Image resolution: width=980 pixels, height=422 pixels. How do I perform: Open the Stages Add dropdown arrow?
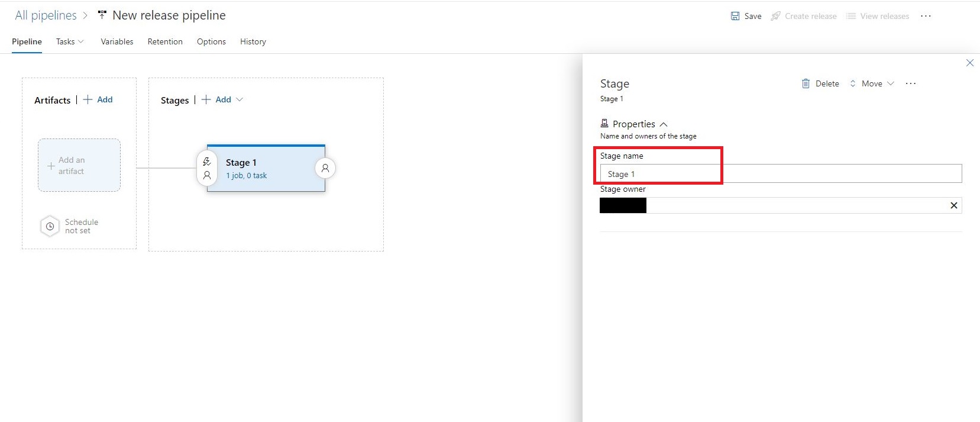(240, 99)
